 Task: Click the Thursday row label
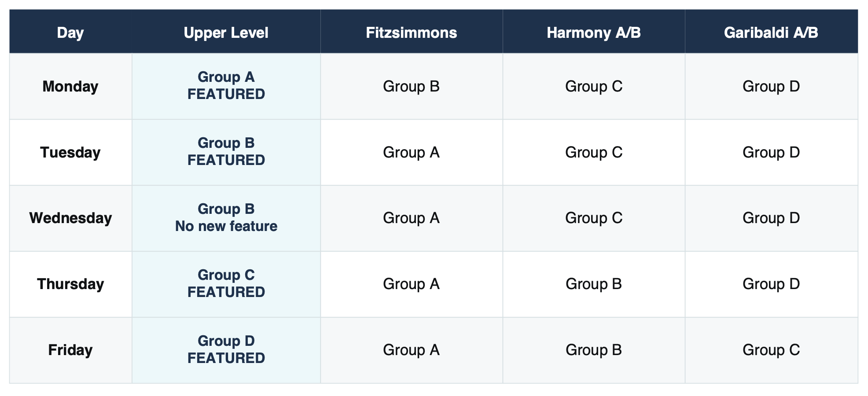coord(70,284)
